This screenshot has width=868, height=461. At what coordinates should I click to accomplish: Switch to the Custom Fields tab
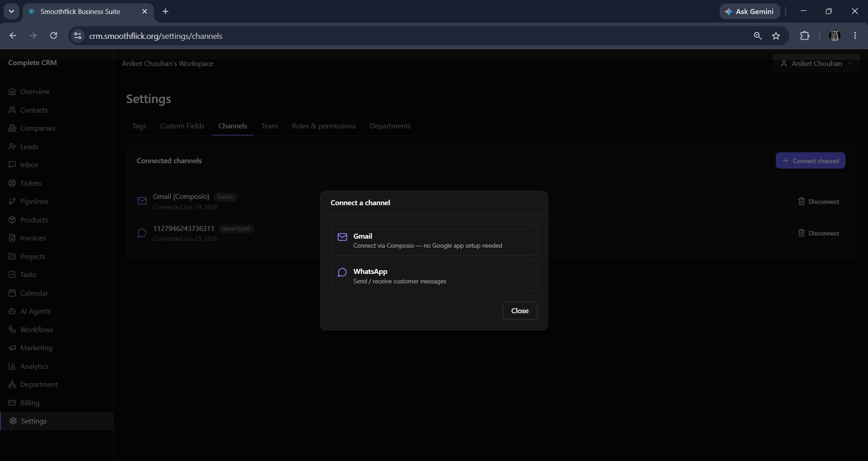pos(182,126)
